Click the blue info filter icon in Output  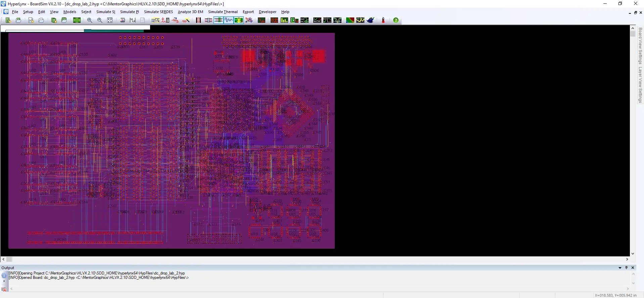point(4,276)
